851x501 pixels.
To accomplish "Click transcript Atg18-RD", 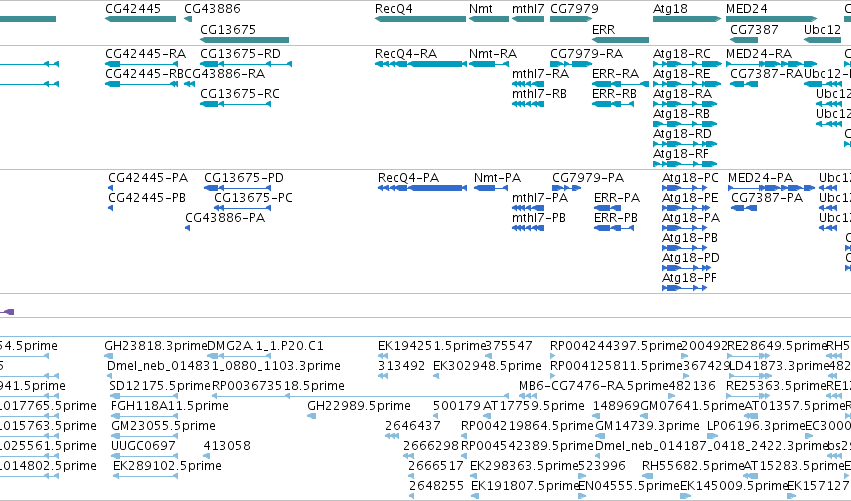I will [x=685, y=144].
